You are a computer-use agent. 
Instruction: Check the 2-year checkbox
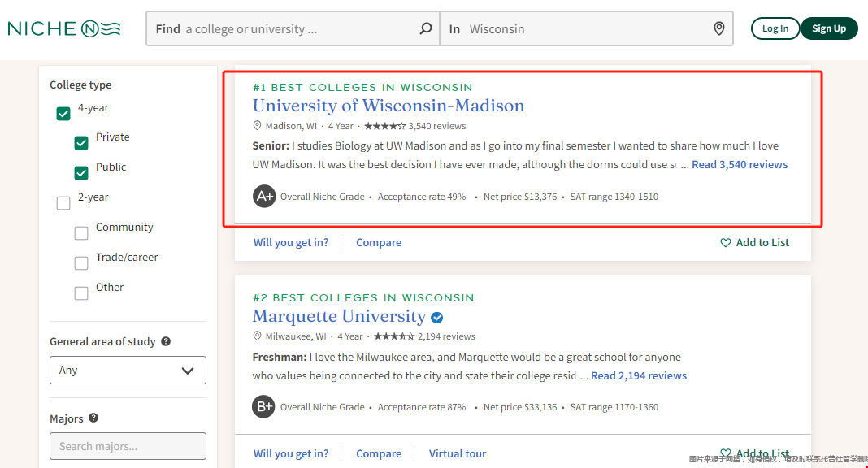(63, 203)
